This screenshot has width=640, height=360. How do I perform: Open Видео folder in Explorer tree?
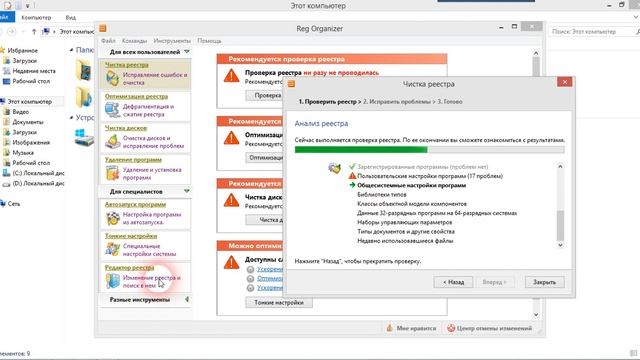click(20, 112)
